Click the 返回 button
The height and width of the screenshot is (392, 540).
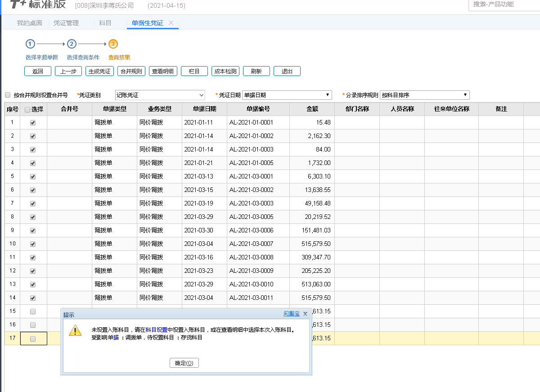pyautogui.click(x=38, y=71)
